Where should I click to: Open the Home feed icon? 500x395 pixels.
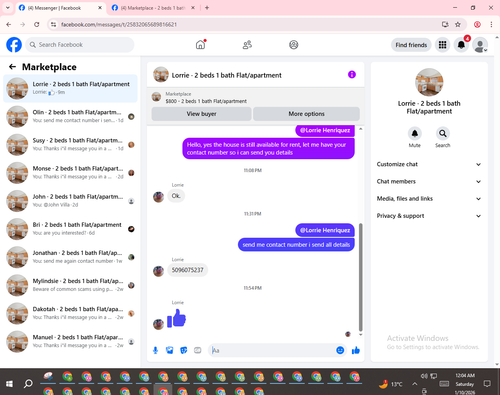point(200,44)
